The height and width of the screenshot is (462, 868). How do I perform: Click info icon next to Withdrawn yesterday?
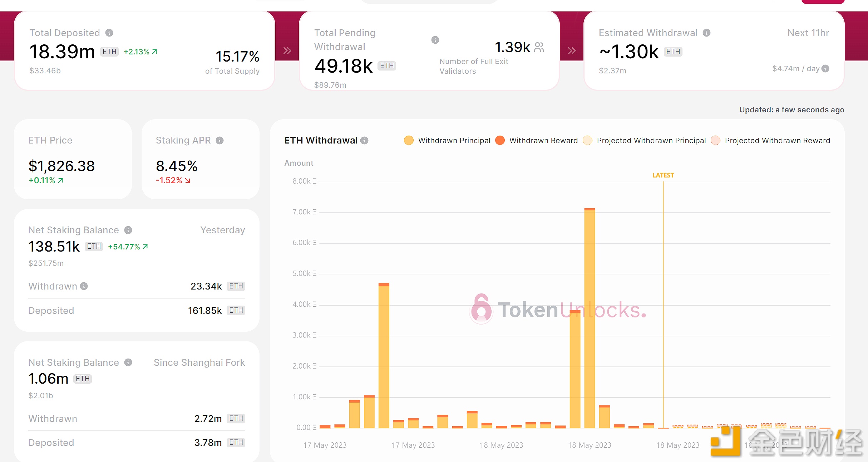(84, 286)
